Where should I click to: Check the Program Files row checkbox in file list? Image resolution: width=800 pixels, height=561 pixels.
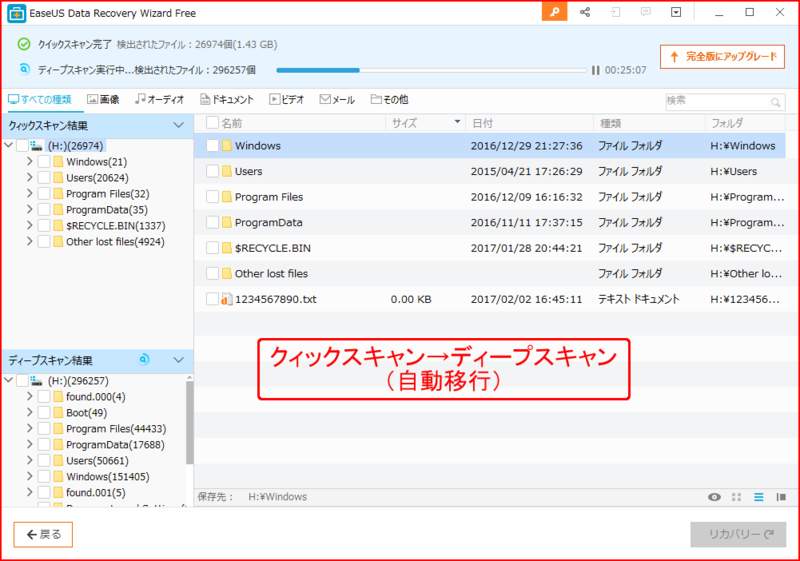click(212, 197)
